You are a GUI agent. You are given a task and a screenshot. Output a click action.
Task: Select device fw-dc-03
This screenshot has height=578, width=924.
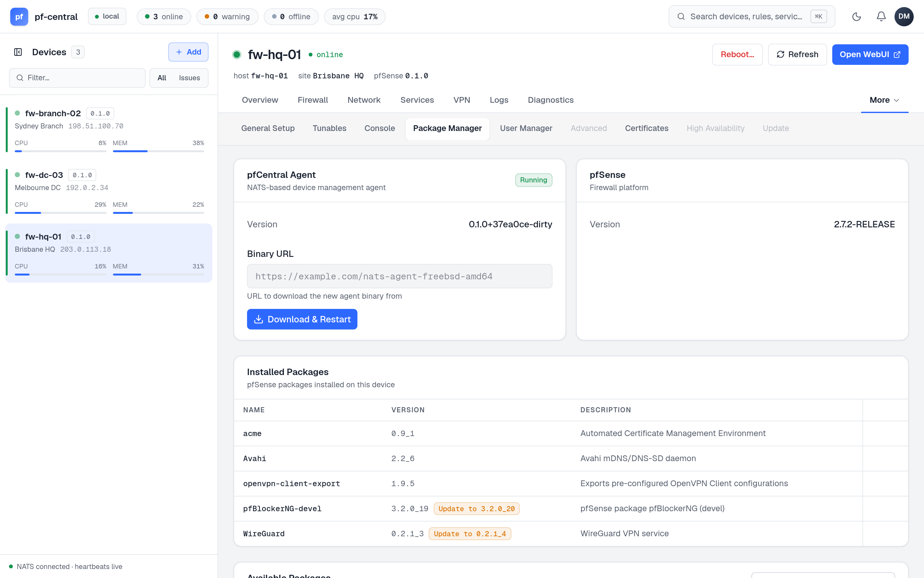[x=109, y=191]
